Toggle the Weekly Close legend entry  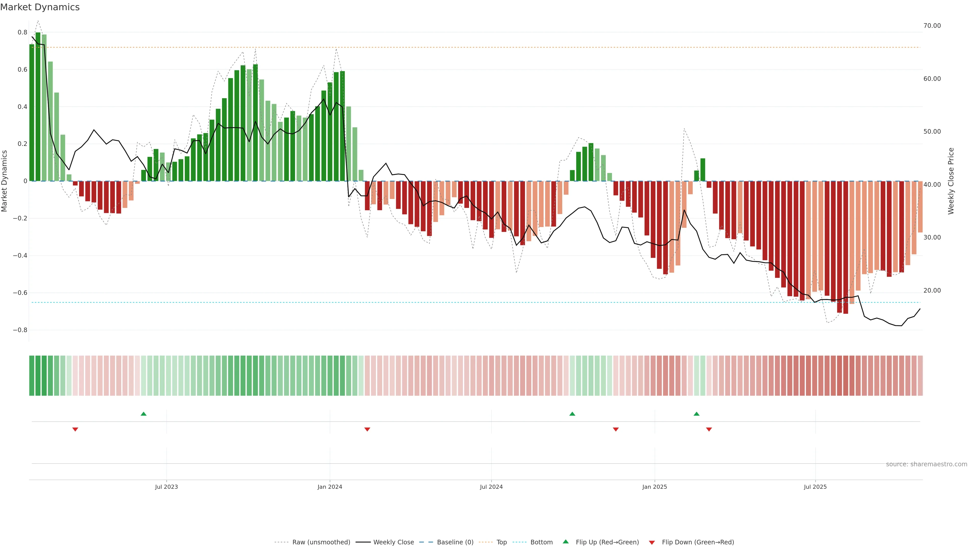(393, 542)
